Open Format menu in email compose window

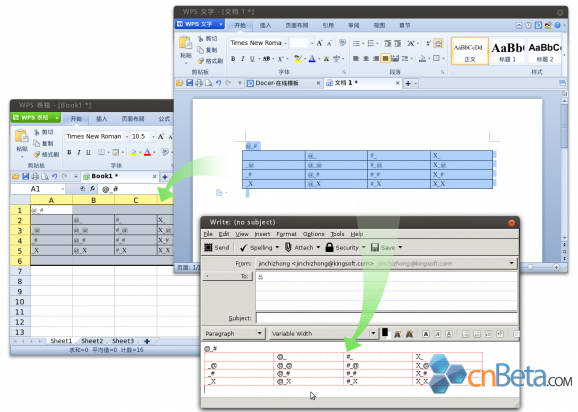click(286, 234)
